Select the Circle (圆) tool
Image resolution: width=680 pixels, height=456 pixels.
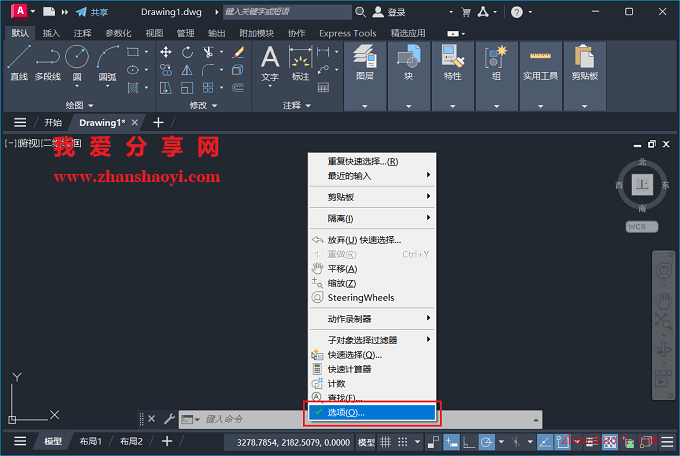(77, 63)
